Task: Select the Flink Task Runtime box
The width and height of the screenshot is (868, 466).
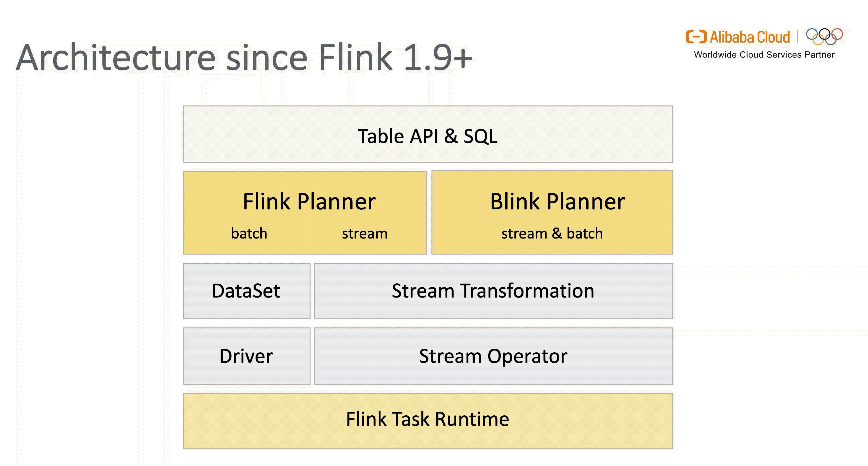Action: pos(428,421)
